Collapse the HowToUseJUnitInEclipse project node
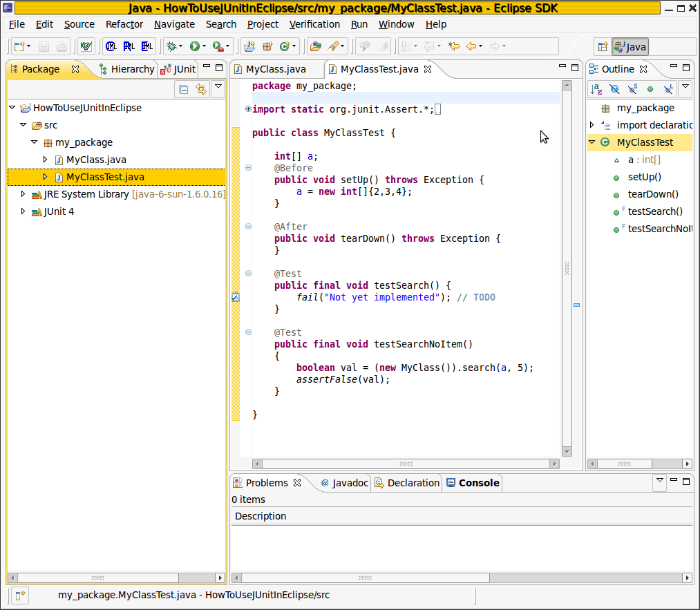 (12, 108)
